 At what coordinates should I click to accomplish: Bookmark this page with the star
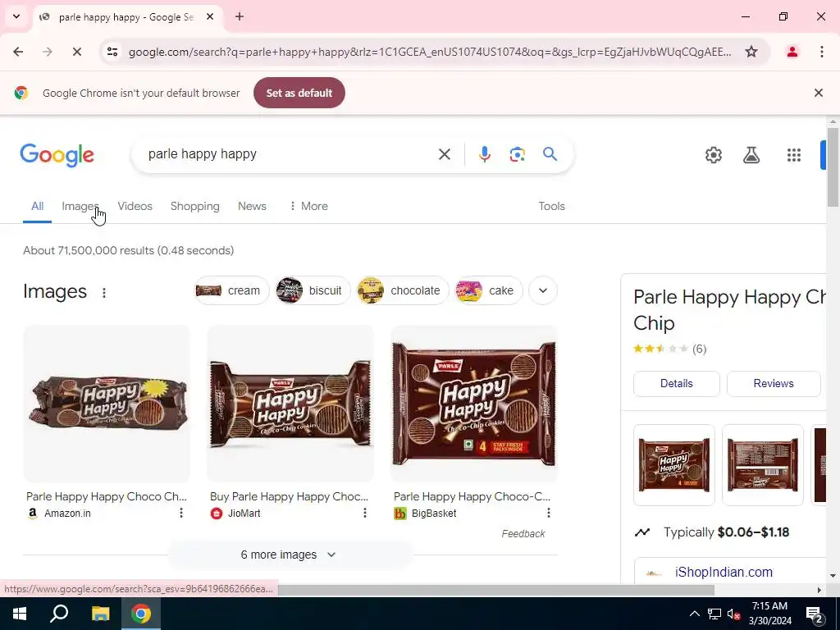(751, 52)
